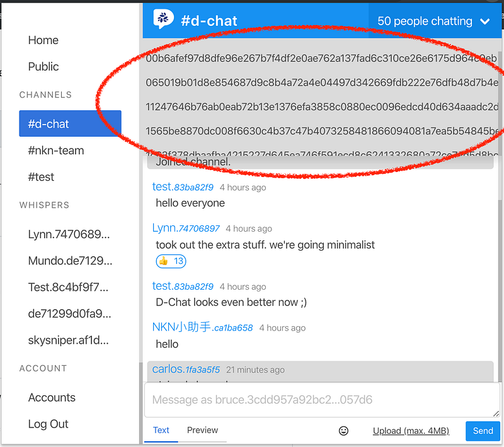The image size is (504, 447).
Task: Focus the Message as bruce input field
Action: pyautogui.click(x=322, y=400)
